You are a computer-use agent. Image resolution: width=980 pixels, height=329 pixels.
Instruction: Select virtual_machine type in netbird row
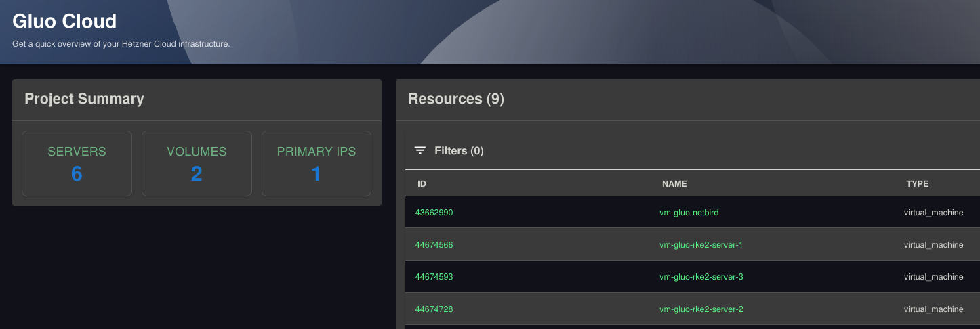933,213
